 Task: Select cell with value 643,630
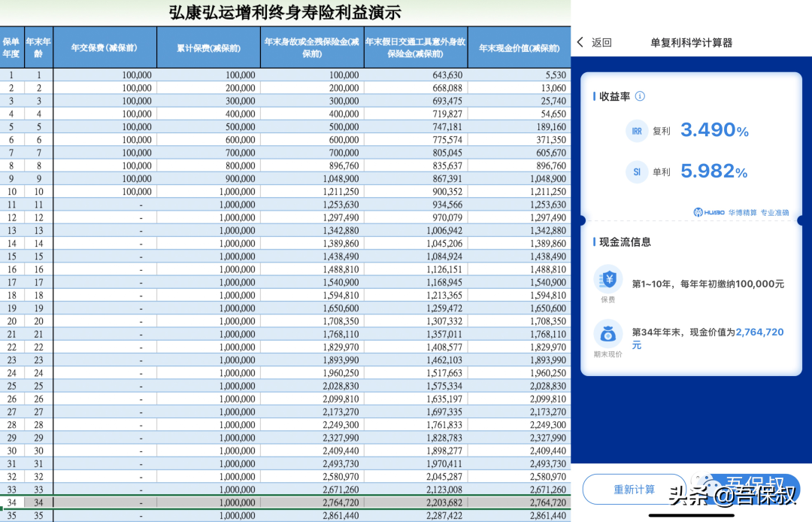pos(416,75)
